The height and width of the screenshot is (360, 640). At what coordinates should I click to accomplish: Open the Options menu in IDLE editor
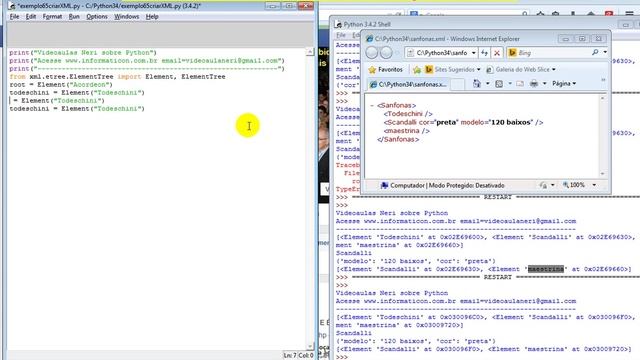point(97,17)
